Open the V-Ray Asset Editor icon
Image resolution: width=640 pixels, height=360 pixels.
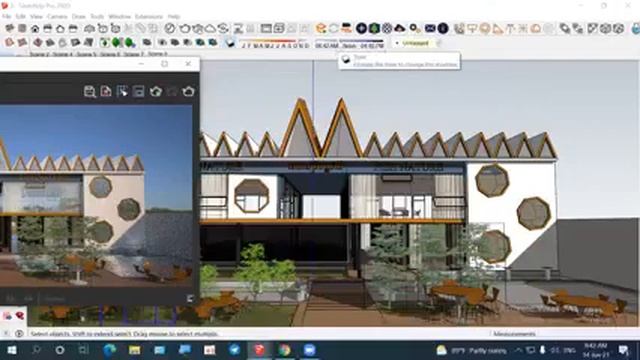170,28
